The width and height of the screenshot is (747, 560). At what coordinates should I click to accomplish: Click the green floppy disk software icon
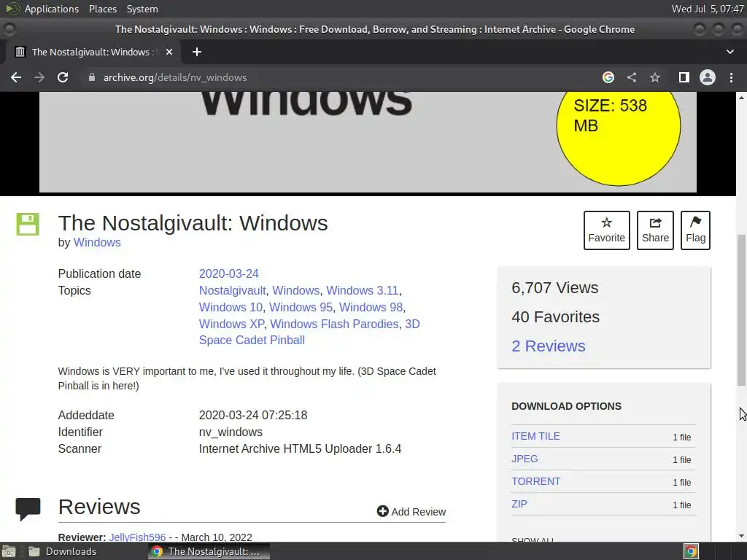(x=28, y=224)
